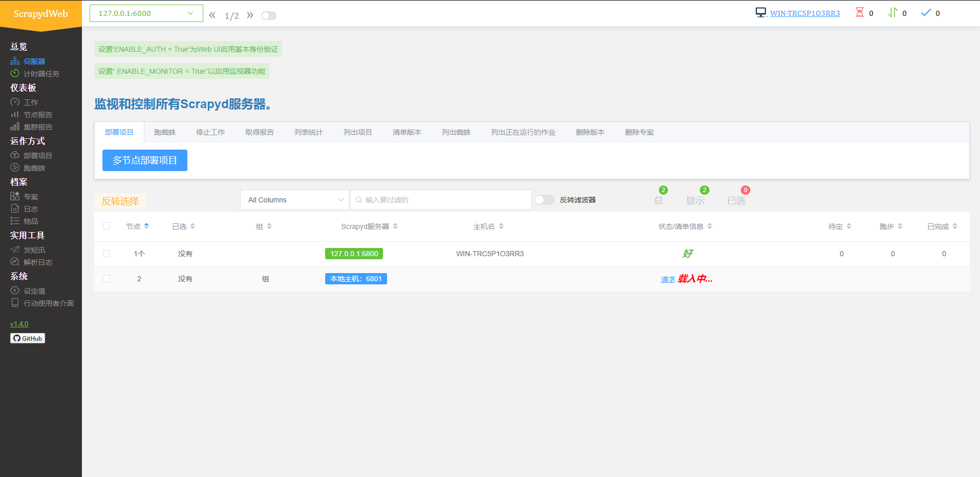Open 行动使用者介面 mobile UI in sidebar
Image resolution: width=980 pixels, height=477 pixels.
pyautogui.click(x=42, y=303)
